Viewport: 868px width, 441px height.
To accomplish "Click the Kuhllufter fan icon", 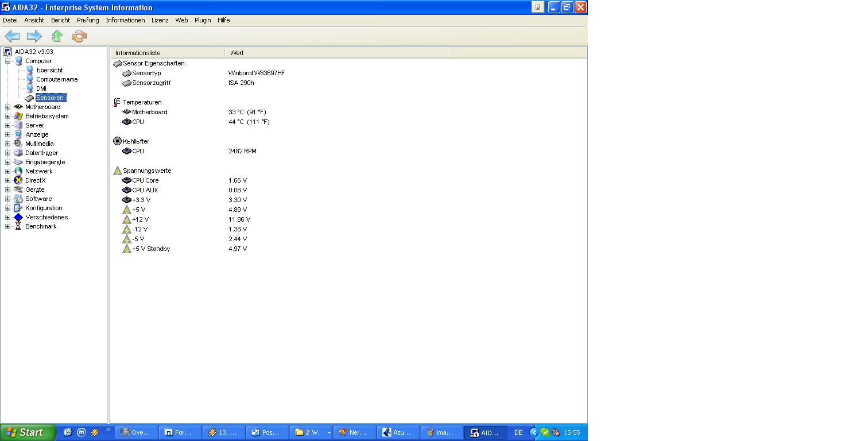I will tap(117, 141).
